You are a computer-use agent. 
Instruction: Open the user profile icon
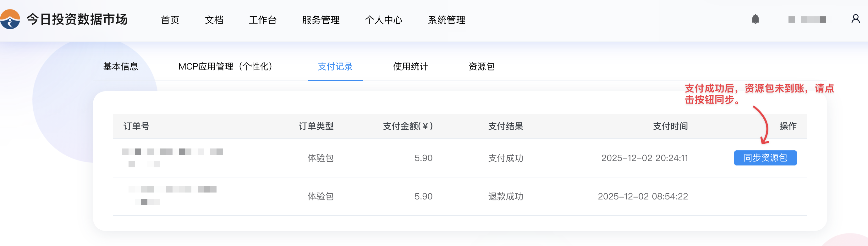click(x=855, y=19)
